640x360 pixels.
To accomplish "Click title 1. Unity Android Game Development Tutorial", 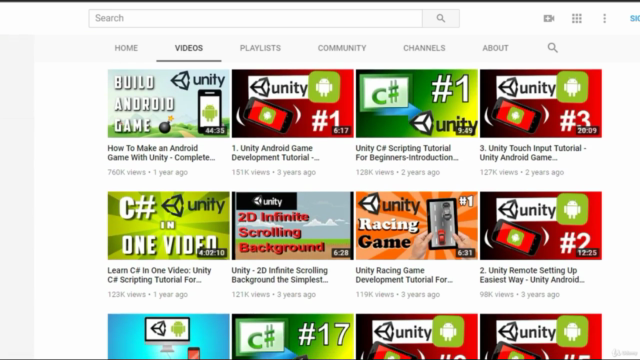I will tap(276, 153).
